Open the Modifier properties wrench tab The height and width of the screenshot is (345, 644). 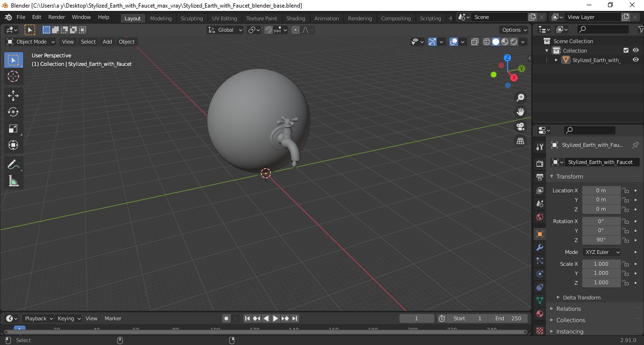click(x=540, y=247)
